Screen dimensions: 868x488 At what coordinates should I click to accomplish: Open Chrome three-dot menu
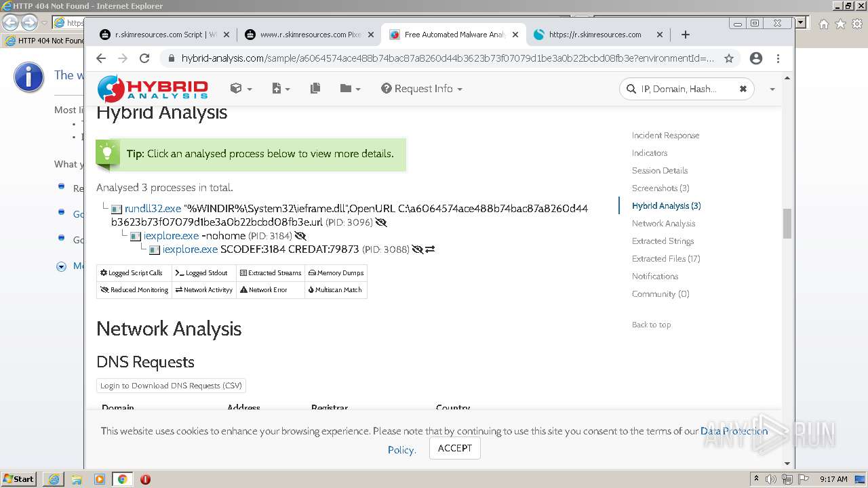coord(778,58)
